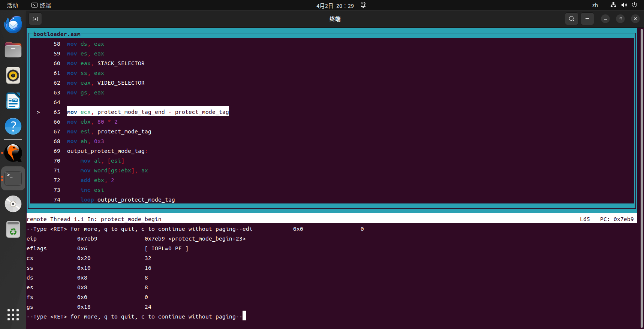Click L65 line indicator in status bar
The width and height of the screenshot is (644, 329).
point(585,219)
